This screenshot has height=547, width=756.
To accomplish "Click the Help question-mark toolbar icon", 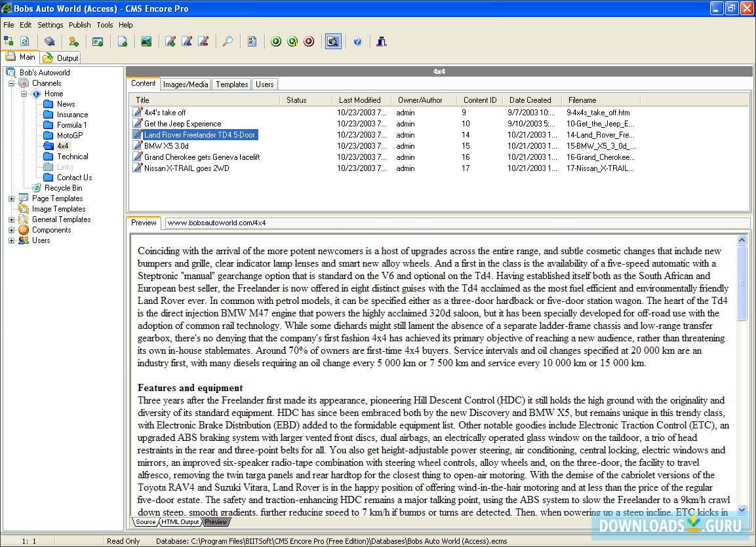I will click(357, 41).
